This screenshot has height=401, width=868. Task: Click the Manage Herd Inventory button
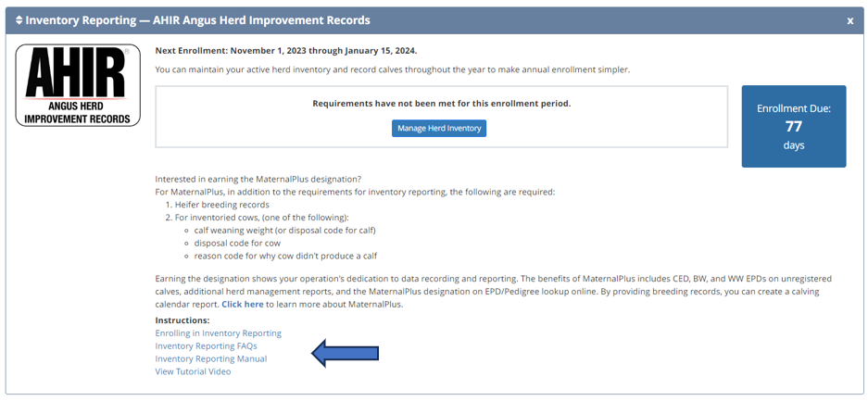point(439,129)
